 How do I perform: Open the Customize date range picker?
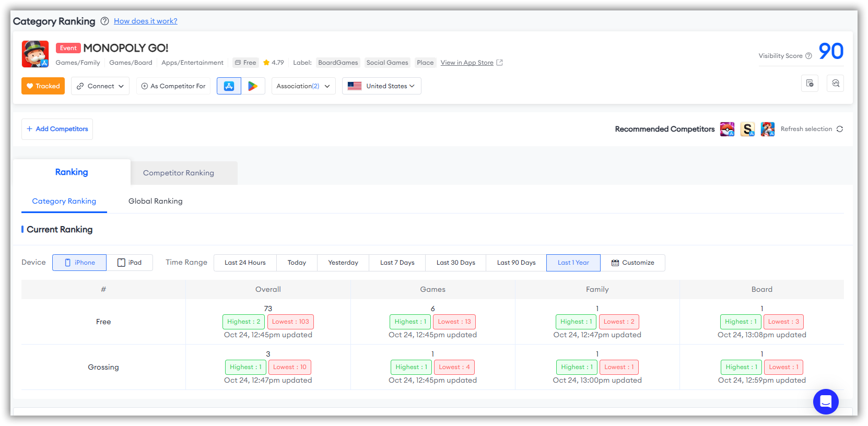point(633,263)
